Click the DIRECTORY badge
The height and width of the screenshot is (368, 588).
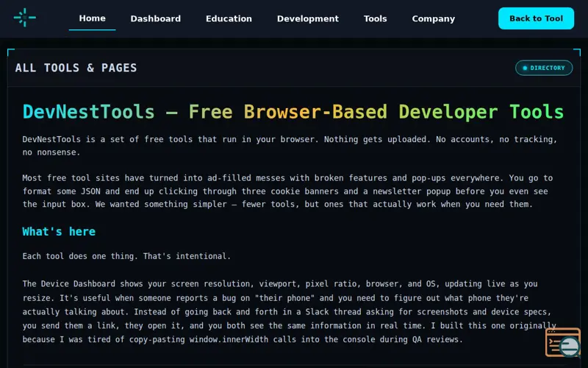[544, 68]
